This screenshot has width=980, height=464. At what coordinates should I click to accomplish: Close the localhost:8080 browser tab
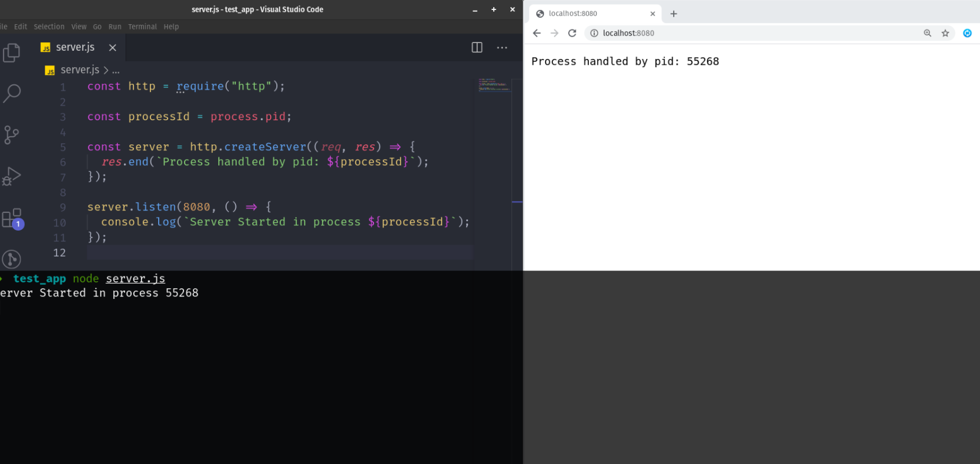tap(653, 14)
